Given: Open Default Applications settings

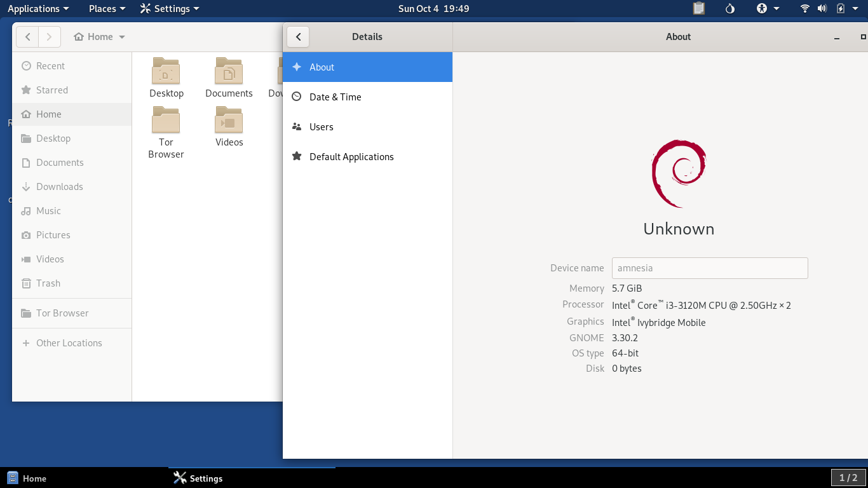Looking at the screenshot, I should click(x=367, y=156).
